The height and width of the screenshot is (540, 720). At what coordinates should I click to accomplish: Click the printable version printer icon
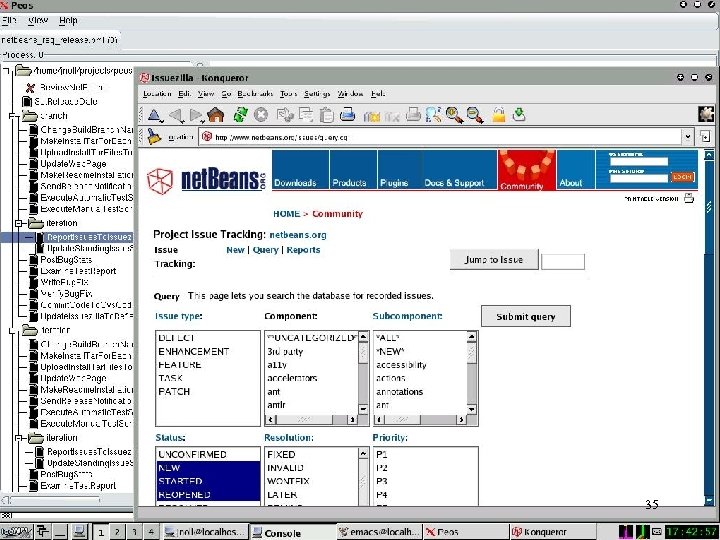pyautogui.click(x=689, y=198)
